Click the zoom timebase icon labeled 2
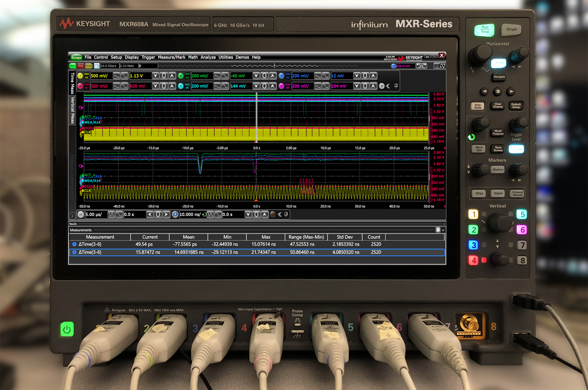The image size is (588, 390). pos(175,214)
